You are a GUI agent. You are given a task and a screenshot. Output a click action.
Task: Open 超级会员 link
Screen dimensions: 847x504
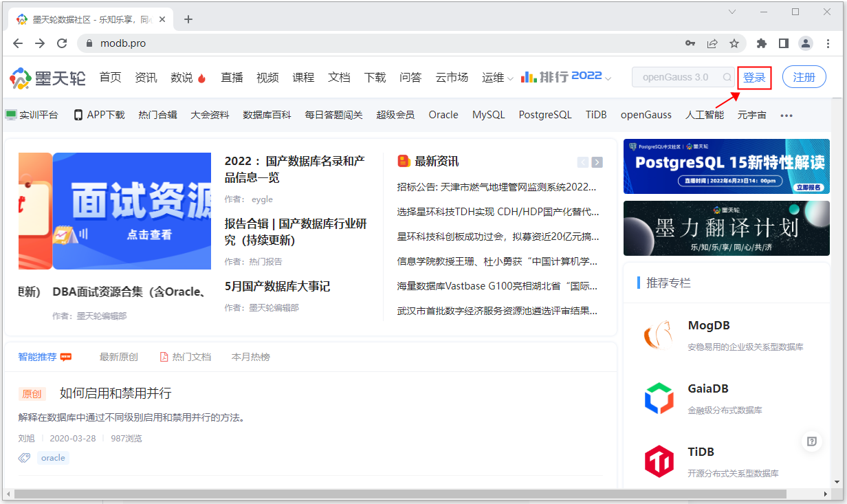395,115
